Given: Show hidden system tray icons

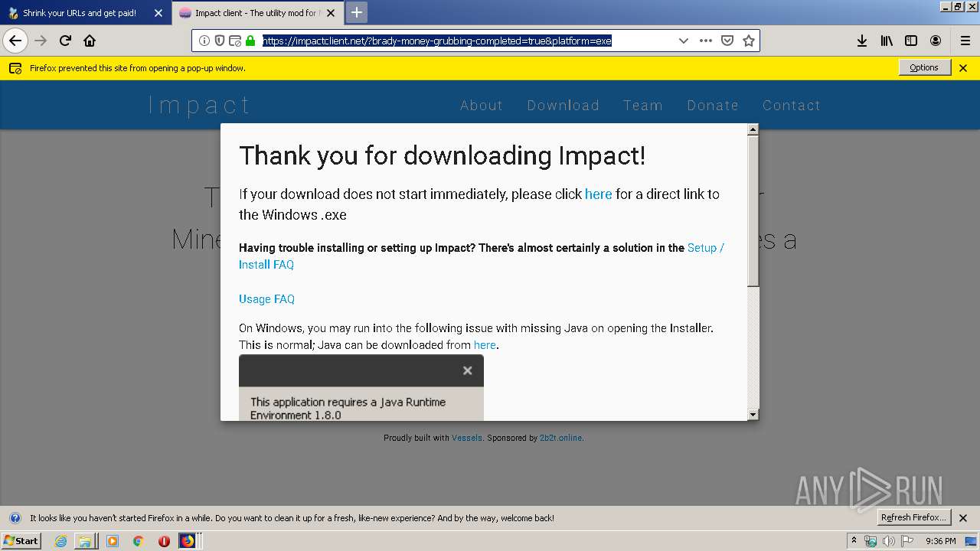Looking at the screenshot, I should tap(854, 540).
